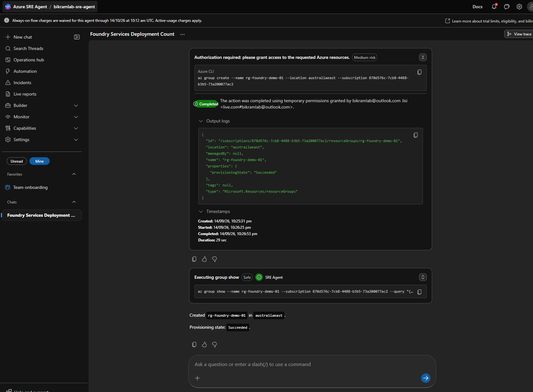This screenshot has width=533, height=392.
Task: Click the Duration 29 sec text
Action: pos(212,240)
